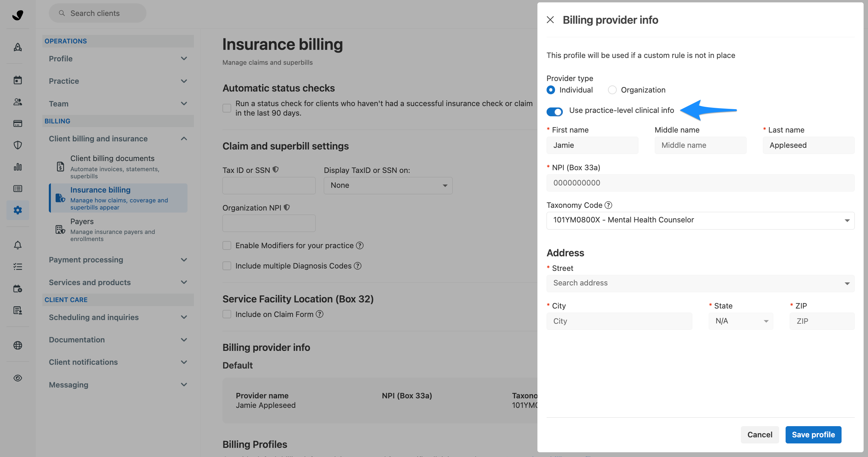Image resolution: width=868 pixels, height=457 pixels.
Task: Open the Payers menu item
Action: pos(118,230)
